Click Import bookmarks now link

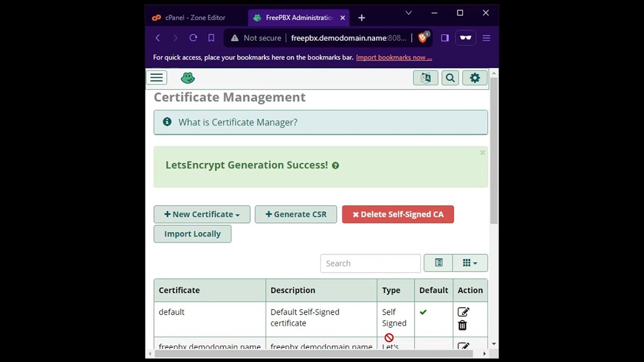point(394,57)
